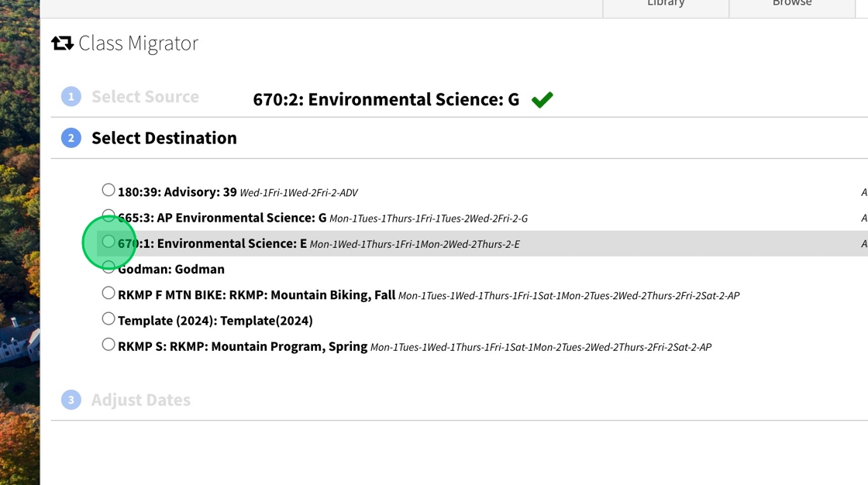Viewport: 868px width, 485px height.
Task: Select the 665:3 AP Environmental Science radio button
Action: coord(108,215)
